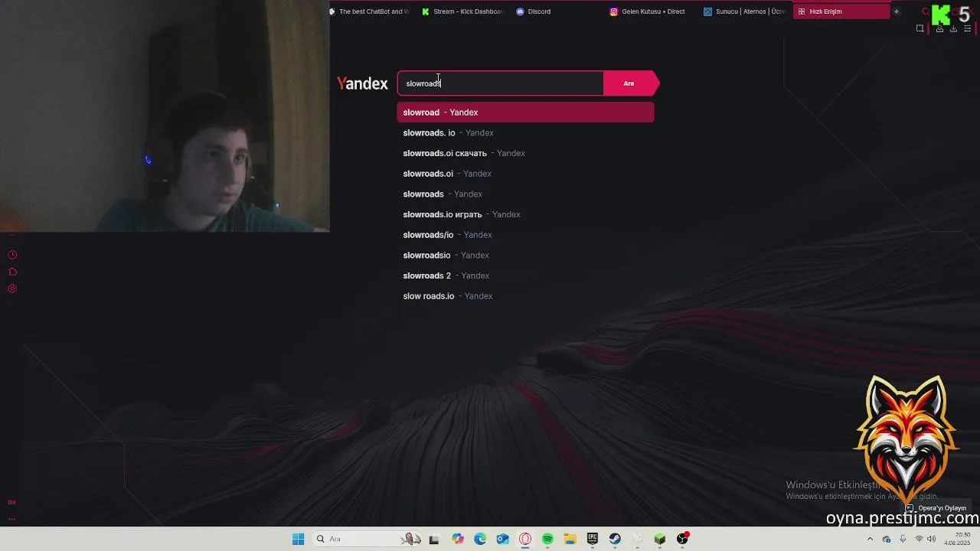Open Steam from taskbar
This screenshot has width=980, height=551.
[615, 539]
